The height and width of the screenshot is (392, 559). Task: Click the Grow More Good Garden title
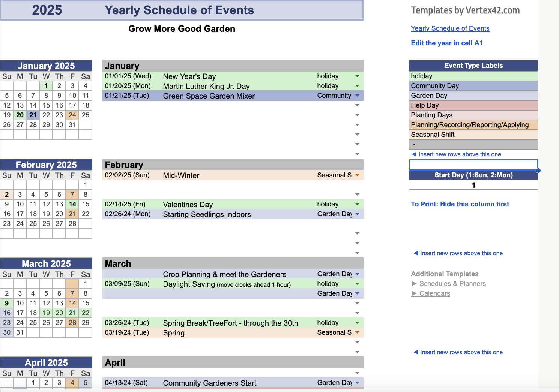pos(182,29)
